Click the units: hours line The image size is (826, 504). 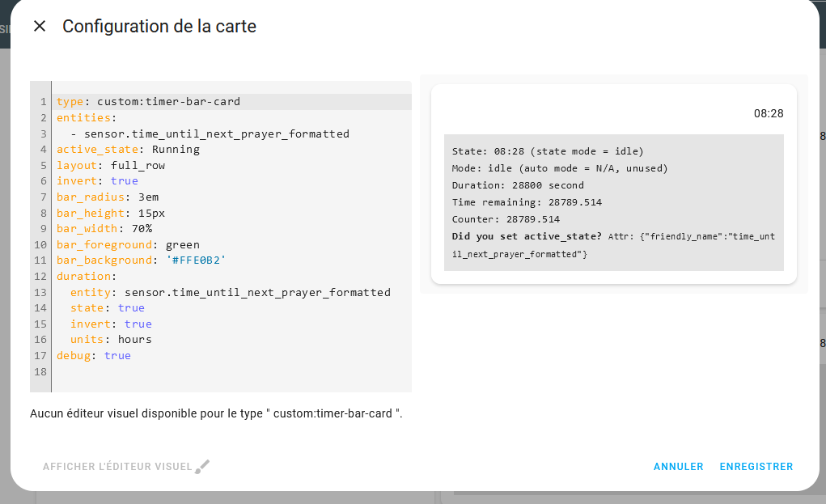(111, 340)
